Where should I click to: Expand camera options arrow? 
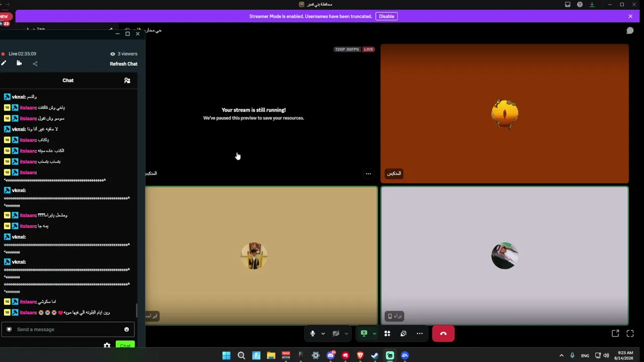[346, 333]
